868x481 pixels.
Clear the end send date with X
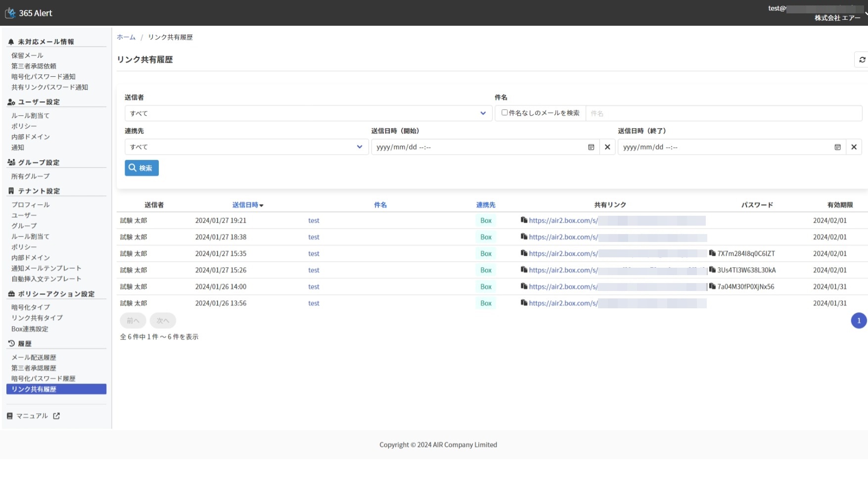point(854,147)
